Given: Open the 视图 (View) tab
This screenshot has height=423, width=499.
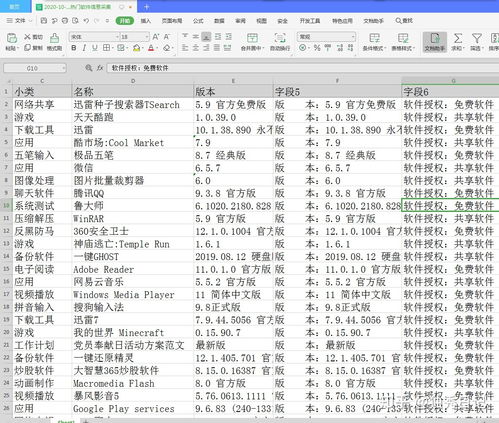Looking at the screenshot, I should [261, 21].
